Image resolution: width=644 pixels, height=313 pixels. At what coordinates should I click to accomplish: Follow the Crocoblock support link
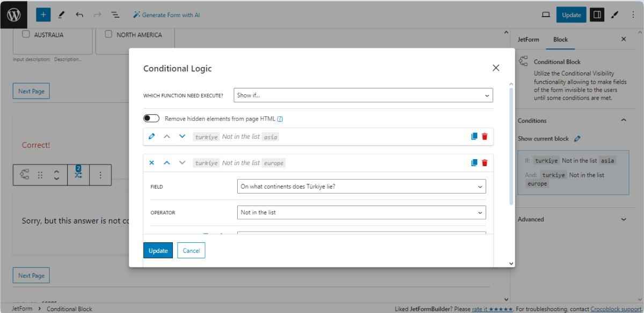(x=615, y=309)
